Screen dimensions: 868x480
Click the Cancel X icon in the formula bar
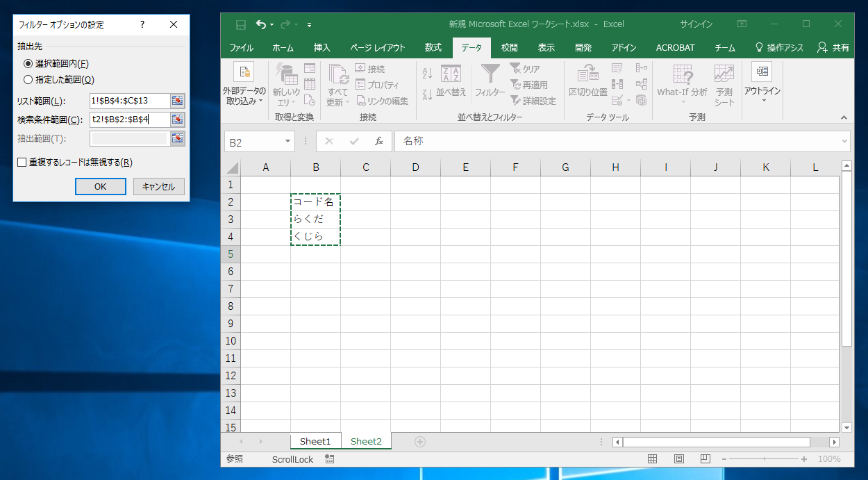(329, 141)
